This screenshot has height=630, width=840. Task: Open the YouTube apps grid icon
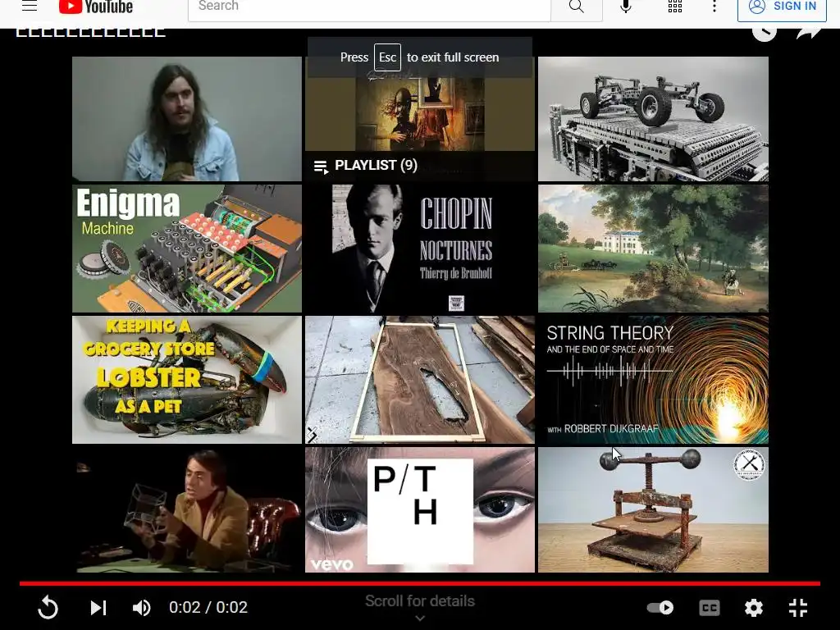[675, 7]
